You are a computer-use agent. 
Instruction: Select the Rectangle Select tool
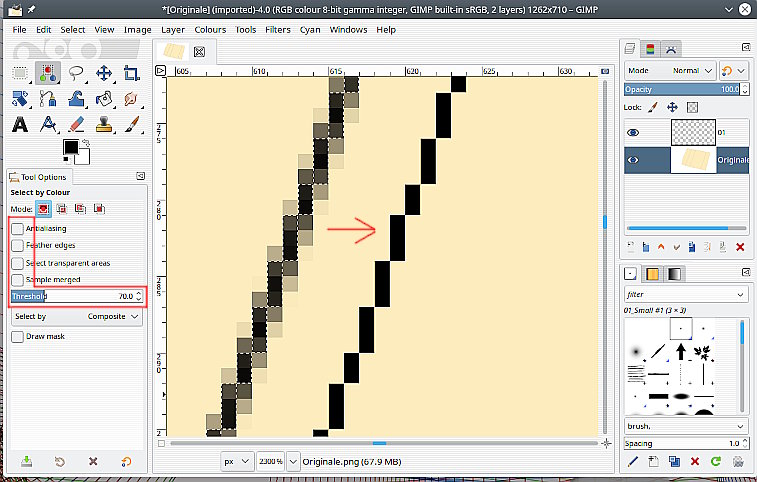point(20,73)
